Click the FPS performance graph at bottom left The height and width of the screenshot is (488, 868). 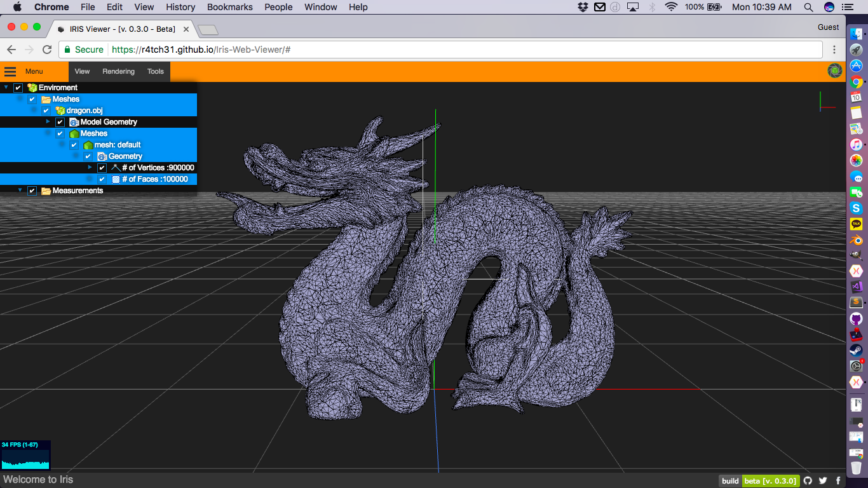point(26,454)
